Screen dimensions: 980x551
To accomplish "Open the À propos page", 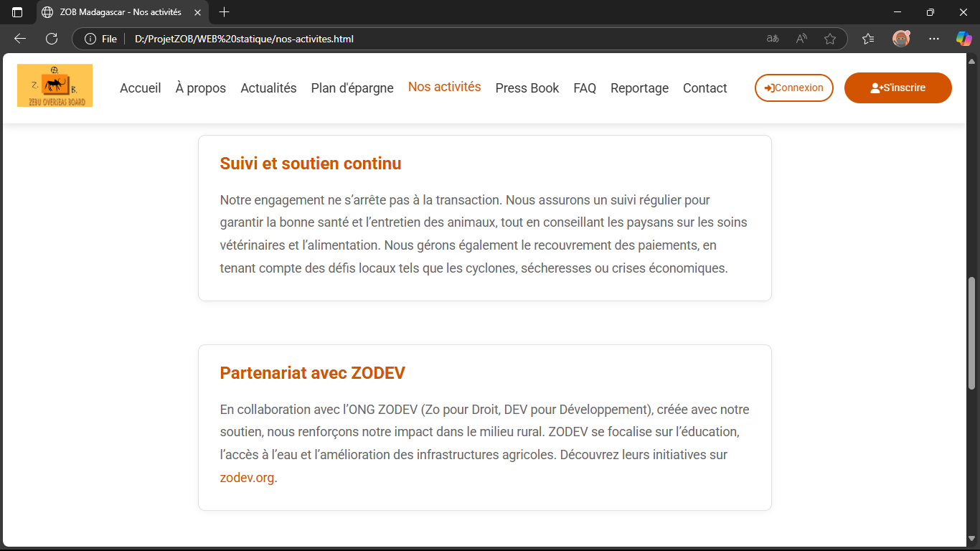I will tap(201, 88).
